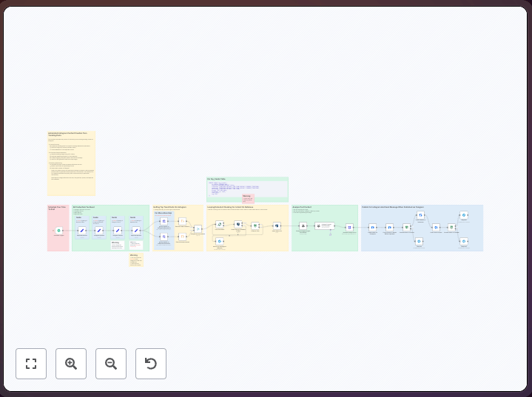This screenshot has width=532, height=397.
Task: Select the second Facebook node in publish section
Action: coord(389,228)
